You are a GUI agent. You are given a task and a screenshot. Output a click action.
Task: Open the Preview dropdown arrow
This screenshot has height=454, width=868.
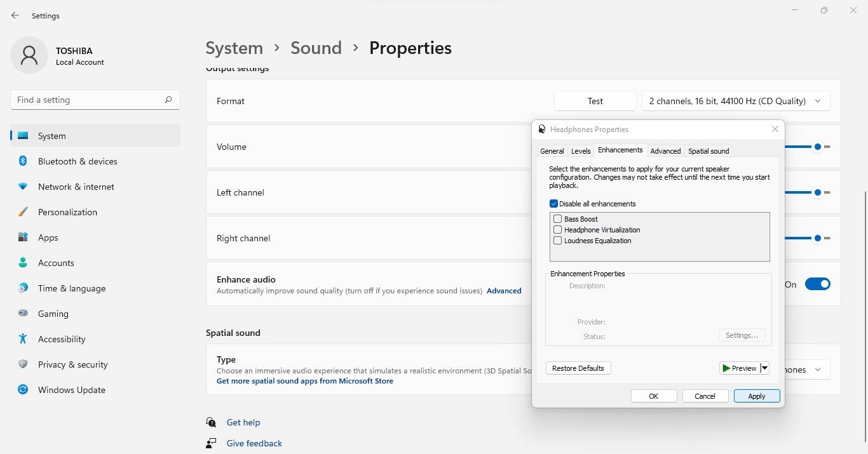point(764,368)
